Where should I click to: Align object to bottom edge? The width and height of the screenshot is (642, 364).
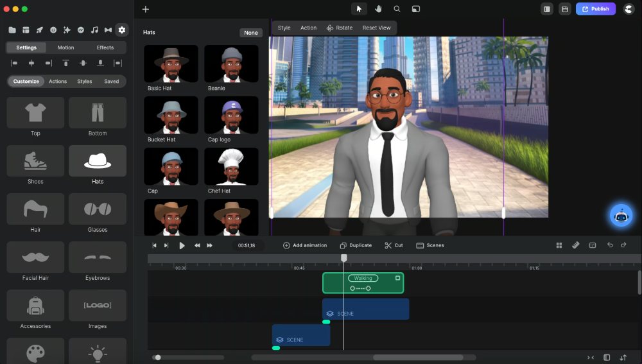[x=100, y=63]
